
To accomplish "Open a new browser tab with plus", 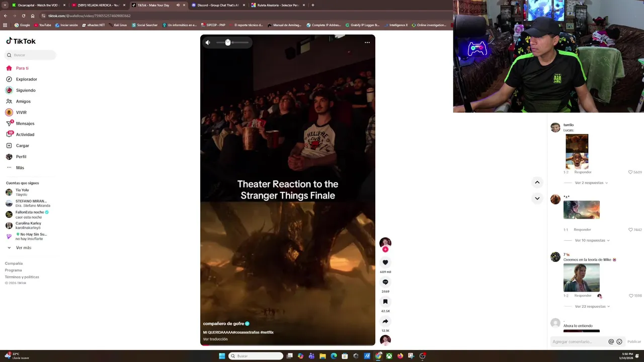I will 313,5.
